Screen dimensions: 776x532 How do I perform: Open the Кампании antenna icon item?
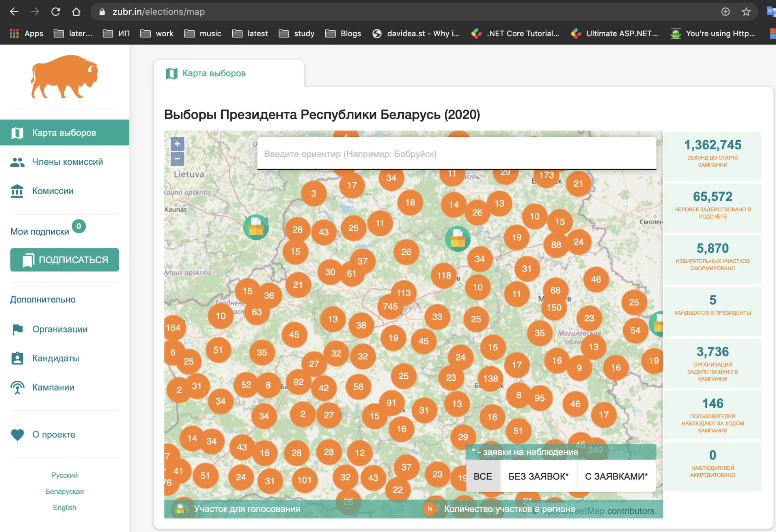17,387
